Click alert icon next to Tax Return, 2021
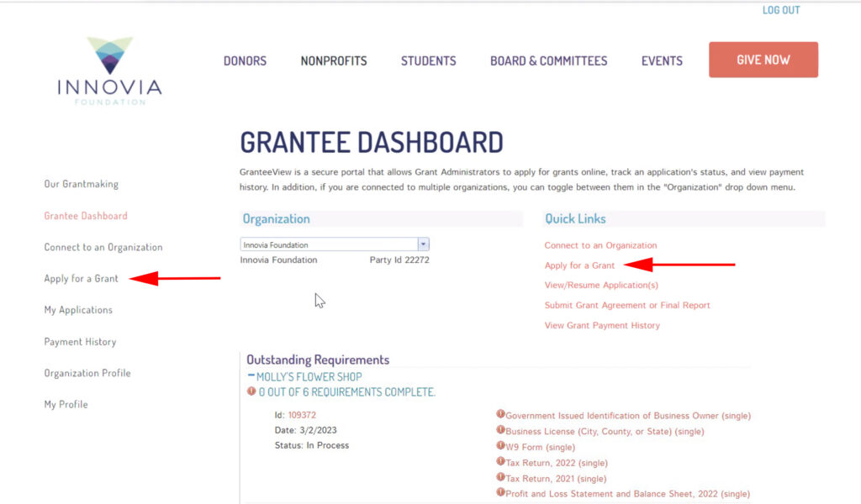The width and height of the screenshot is (861, 504). click(500, 477)
